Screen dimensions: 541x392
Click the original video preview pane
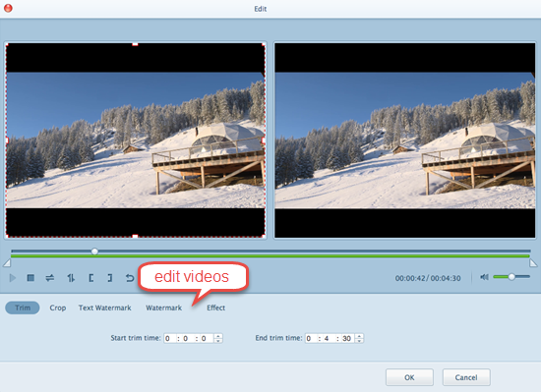(136, 140)
